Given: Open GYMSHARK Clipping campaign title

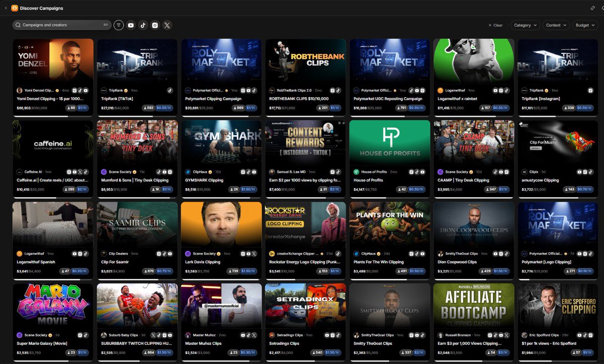Looking at the screenshot, I should pos(204,180).
